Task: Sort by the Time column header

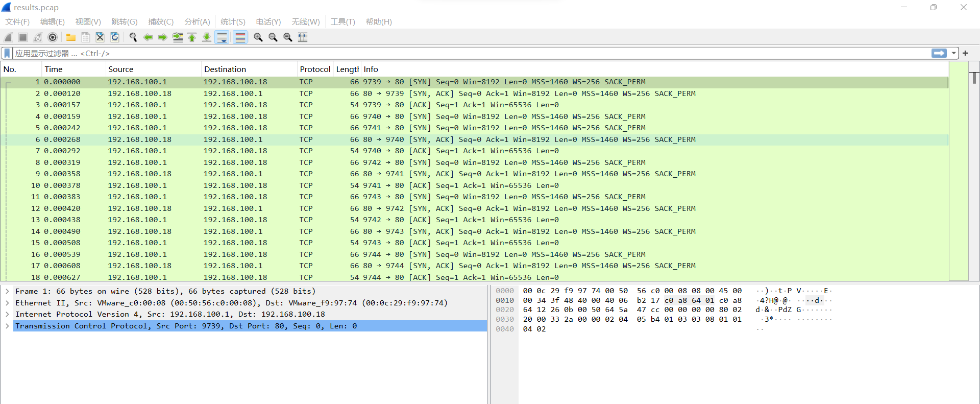Action: click(x=74, y=69)
